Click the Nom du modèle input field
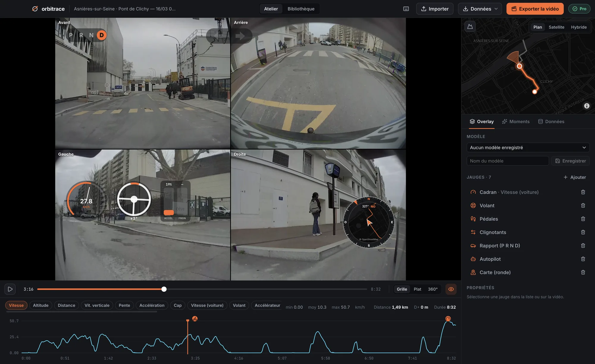The height and width of the screenshot is (364, 595). point(508,161)
